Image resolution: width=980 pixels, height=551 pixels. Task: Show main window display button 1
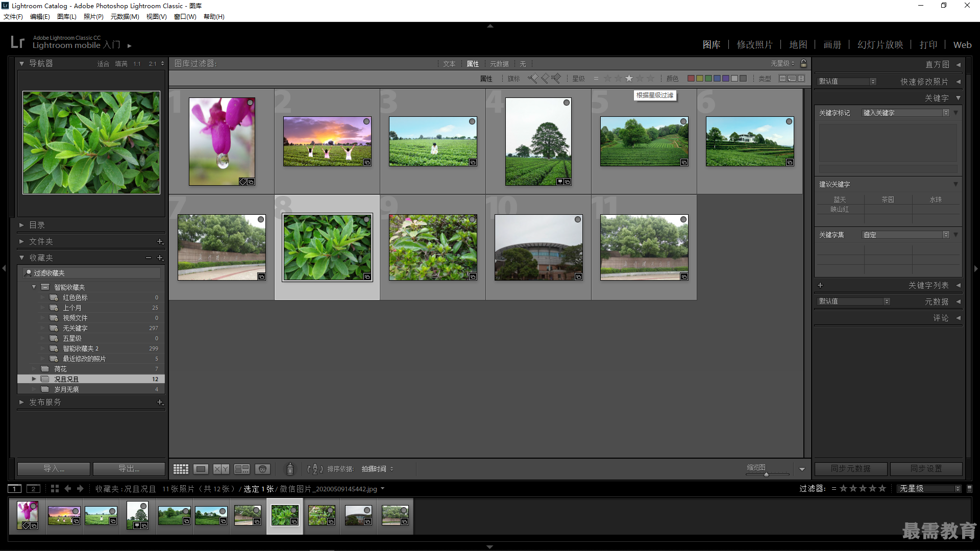coord(15,489)
